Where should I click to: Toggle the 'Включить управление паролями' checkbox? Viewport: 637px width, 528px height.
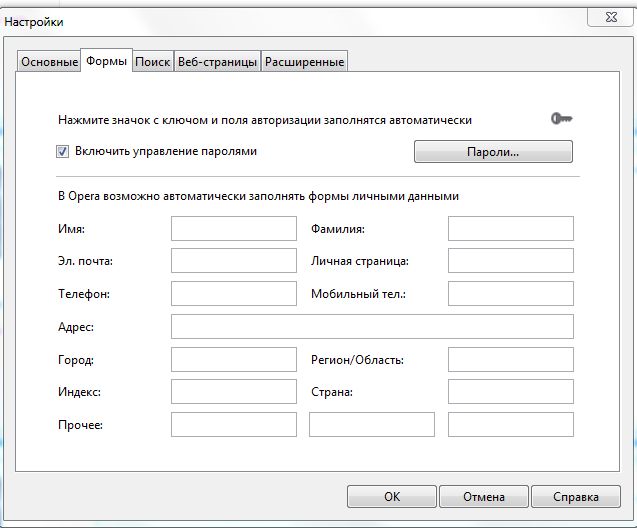click(x=63, y=152)
